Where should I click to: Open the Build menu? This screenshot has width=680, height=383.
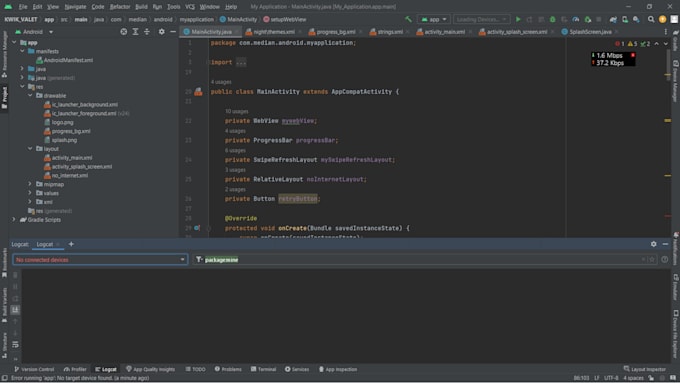click(141, 7)
